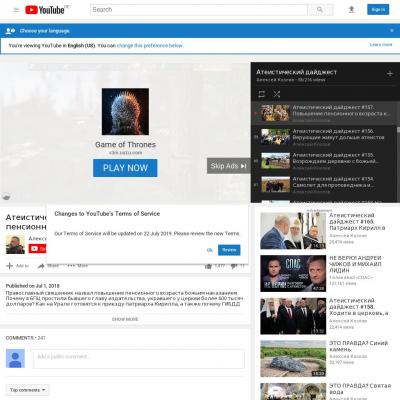
Task: Click Skip Ads button
Action: (229, 166)
